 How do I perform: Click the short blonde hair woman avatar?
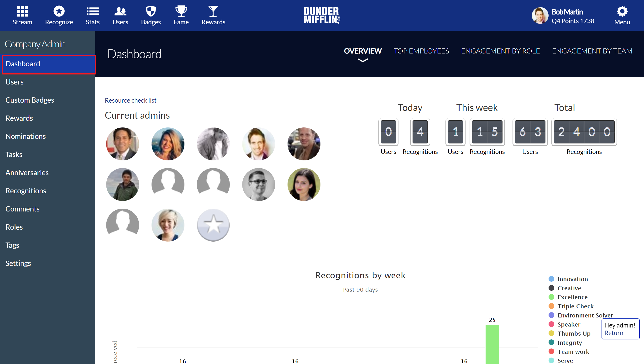point(168,225)
